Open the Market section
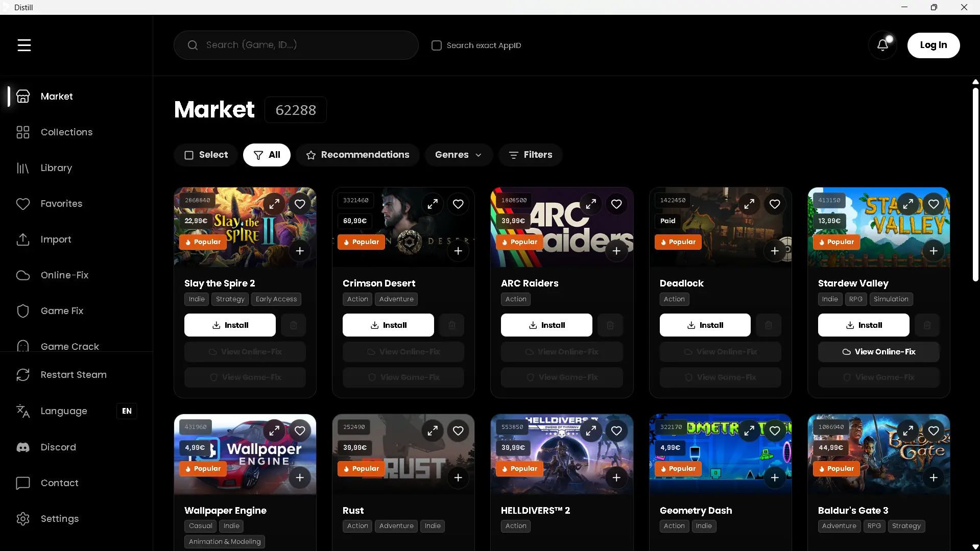Viewport: 980px width, 551px height. (x=77, y=97)
